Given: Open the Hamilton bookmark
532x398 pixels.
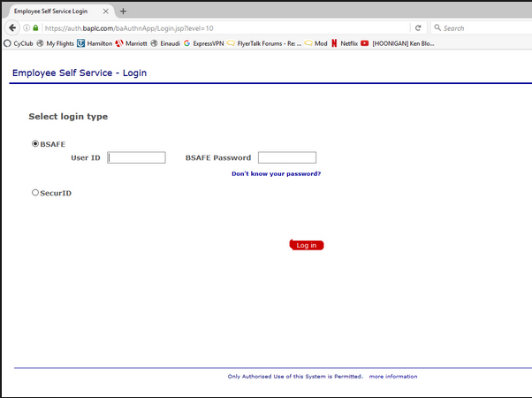Looking at the screenshot, I should tap(95, 43).
